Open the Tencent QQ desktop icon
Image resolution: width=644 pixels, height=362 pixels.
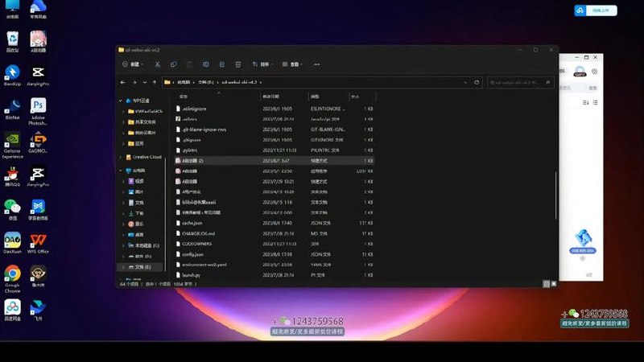pyautogui.click(x=13, y=176)
